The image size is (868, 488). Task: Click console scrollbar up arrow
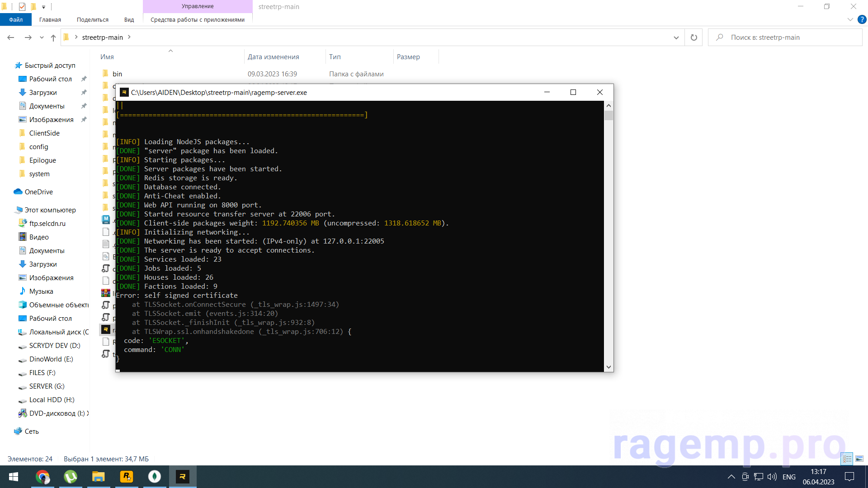point(609,106)
